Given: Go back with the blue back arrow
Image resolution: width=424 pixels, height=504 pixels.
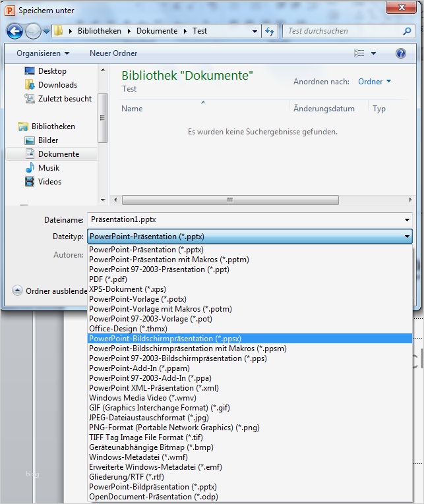Looking at the screenshot, I should tap(15, 31).
